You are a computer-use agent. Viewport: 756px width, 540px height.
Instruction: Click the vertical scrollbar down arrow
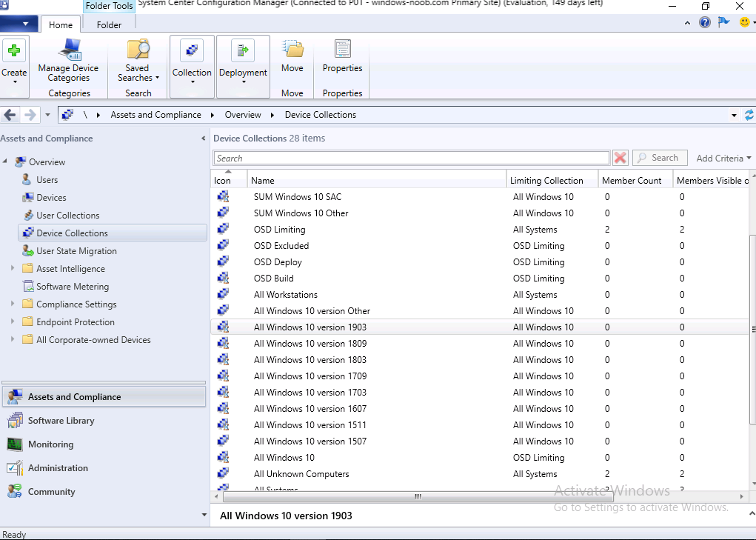tap(752, 484)
